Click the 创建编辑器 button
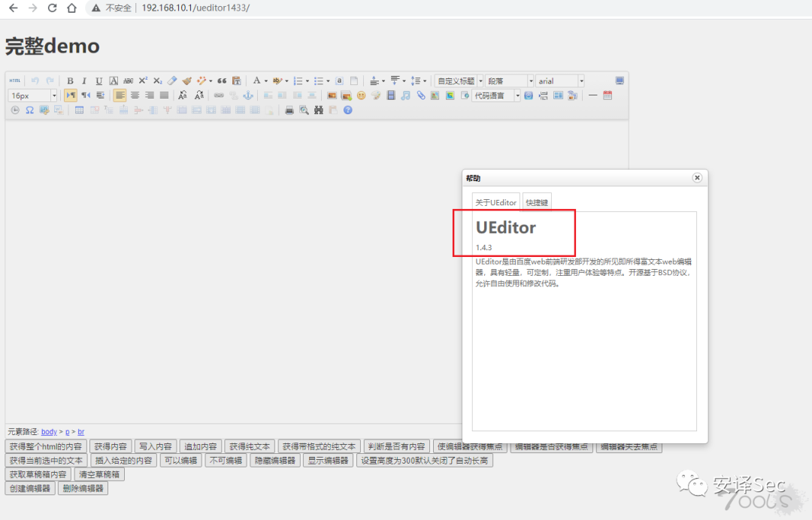 tap(30, 488)
